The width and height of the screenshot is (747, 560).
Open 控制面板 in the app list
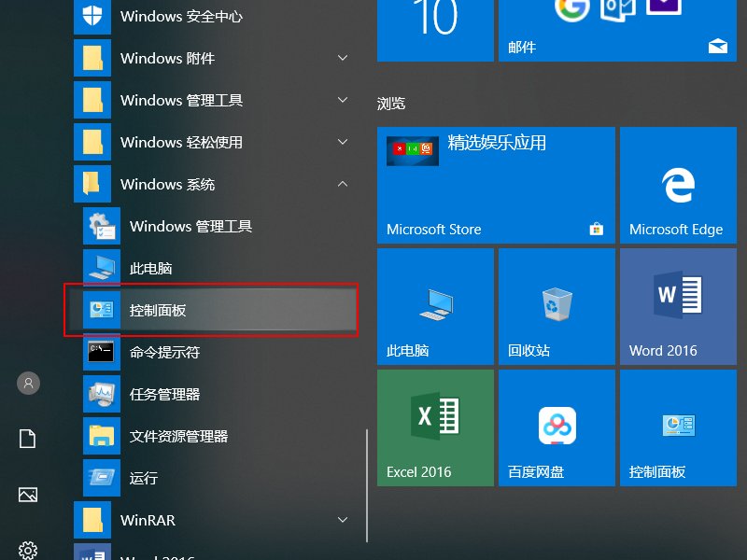pyautogui.click(x=210, y=310)
